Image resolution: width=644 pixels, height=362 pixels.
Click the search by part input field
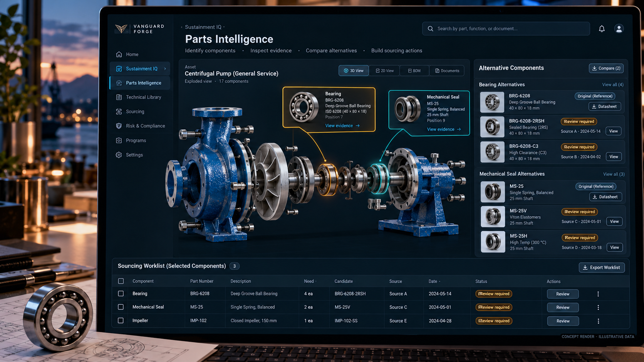click(x=506, y=28)
